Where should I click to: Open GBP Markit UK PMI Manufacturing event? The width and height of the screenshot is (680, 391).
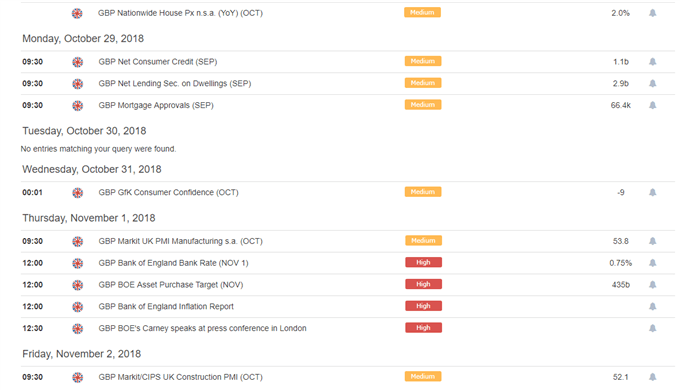tap(180, 241)
